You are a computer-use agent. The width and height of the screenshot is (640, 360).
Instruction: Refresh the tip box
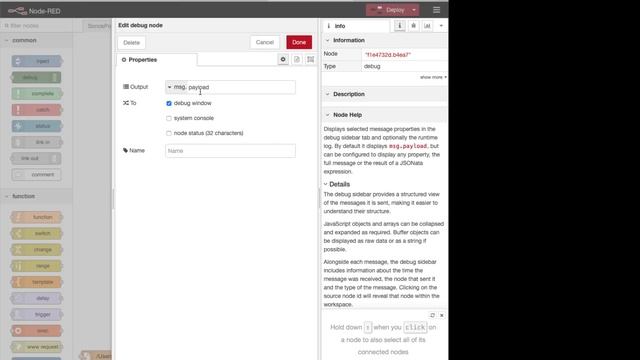pos(433,315)
